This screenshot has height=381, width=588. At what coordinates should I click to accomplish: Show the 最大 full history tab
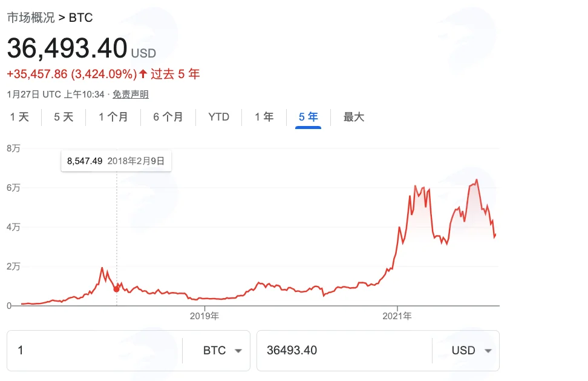[354, 117]
